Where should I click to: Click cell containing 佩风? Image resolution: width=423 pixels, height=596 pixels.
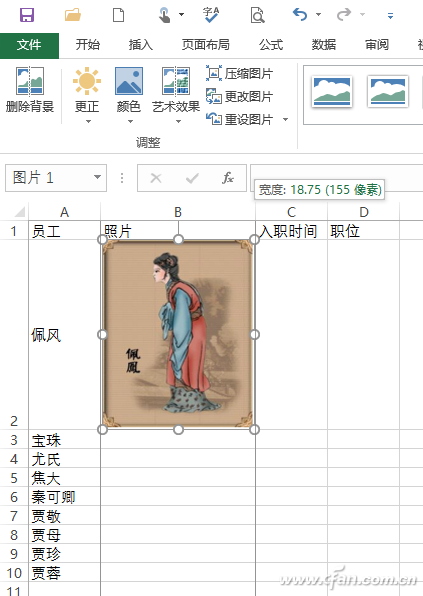coord(65,335)
